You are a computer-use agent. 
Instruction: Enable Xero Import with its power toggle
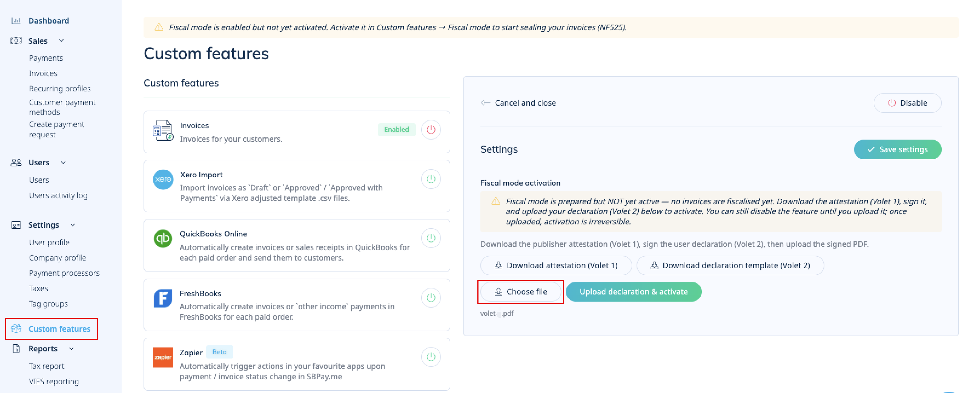(x=431, y=179)
